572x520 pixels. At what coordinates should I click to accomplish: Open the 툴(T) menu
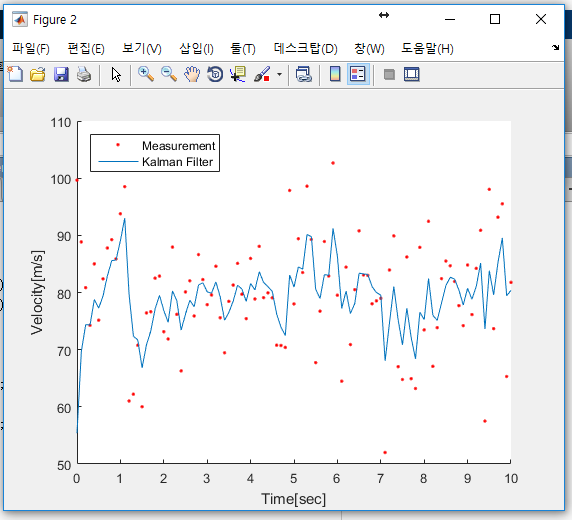click(243, 49)
